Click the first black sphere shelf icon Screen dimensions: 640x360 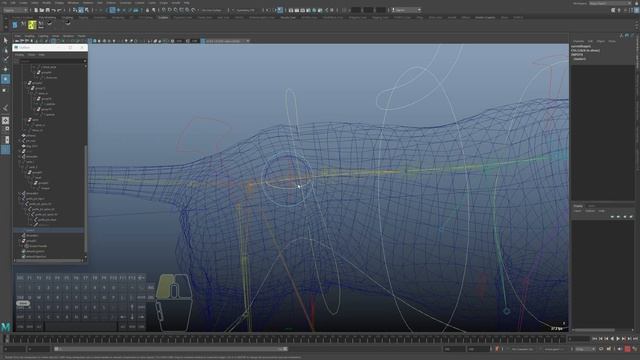50,24
